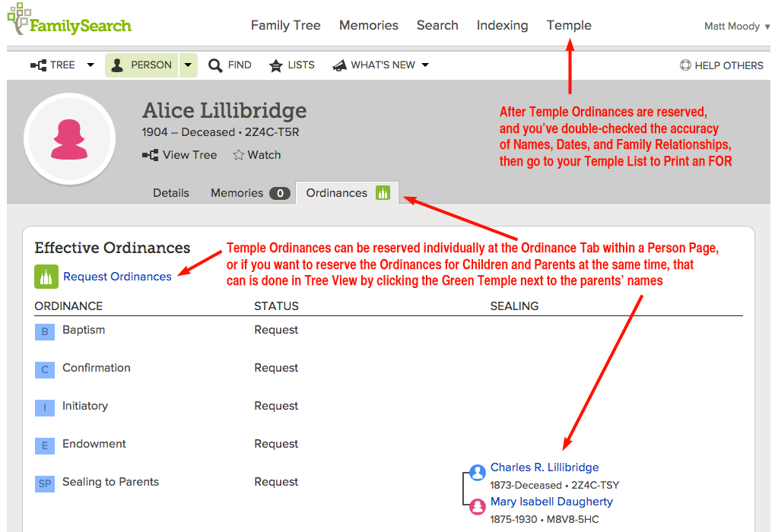
Task: Click the person ID 2Z4C-T5R text
Action: [272, 132]
